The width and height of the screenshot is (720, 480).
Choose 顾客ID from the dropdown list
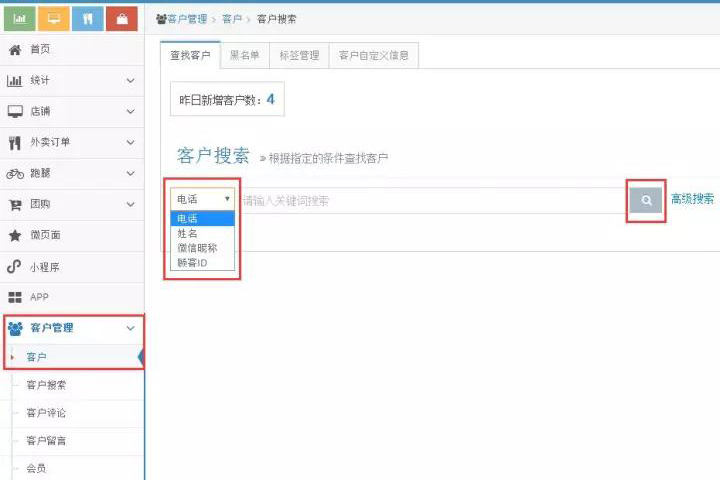point(202,263)
